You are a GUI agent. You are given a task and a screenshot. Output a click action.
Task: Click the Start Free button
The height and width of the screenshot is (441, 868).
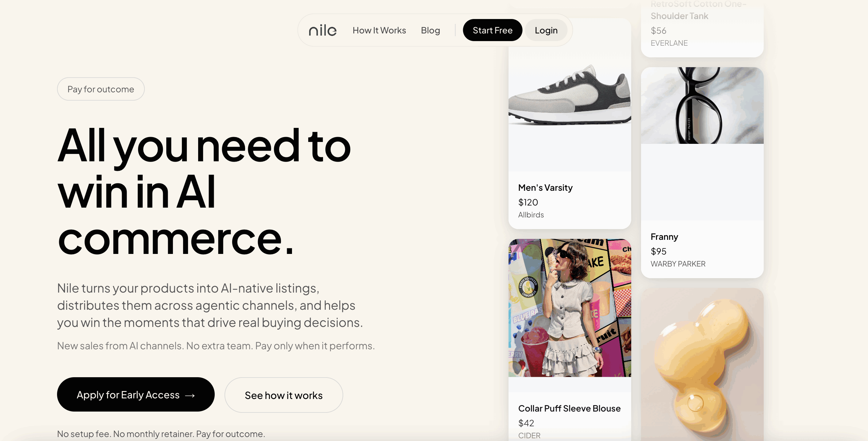click(x=492, y=30)
